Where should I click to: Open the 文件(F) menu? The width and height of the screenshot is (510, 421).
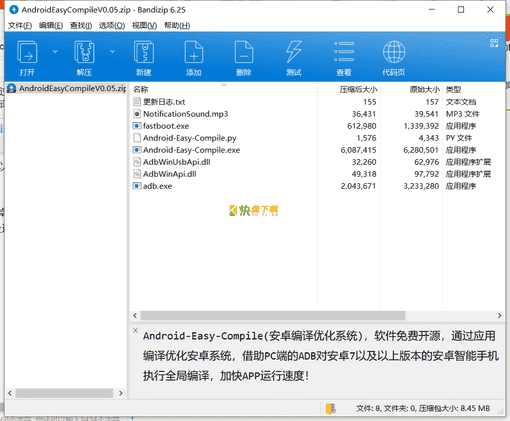(x=20, y=26)
